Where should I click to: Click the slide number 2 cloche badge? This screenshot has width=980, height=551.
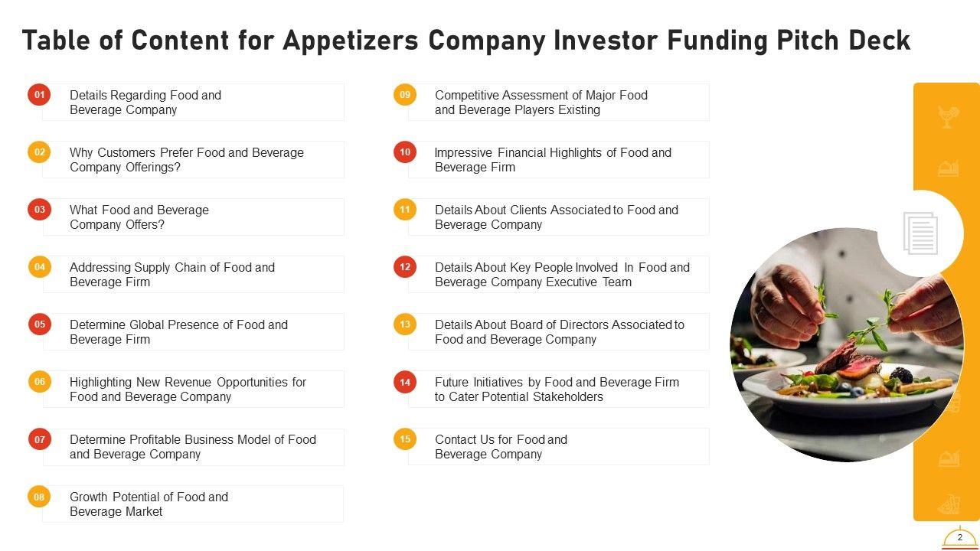(x=960, y=539)
